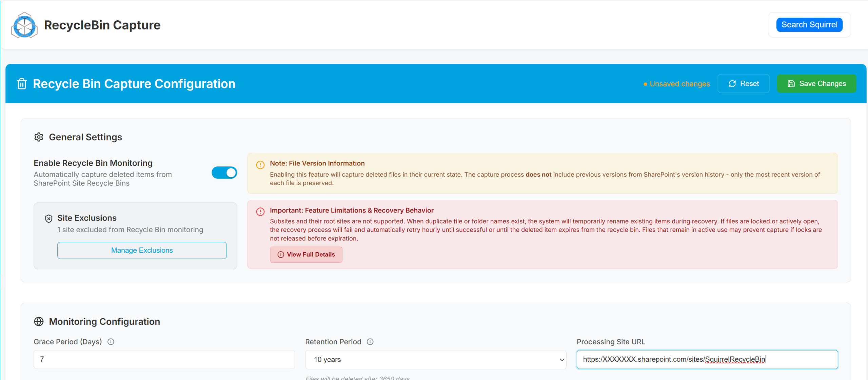Click the RecycleBin Capture title text
The height and width of the screenshot is (380, 868).
(102, 25)
